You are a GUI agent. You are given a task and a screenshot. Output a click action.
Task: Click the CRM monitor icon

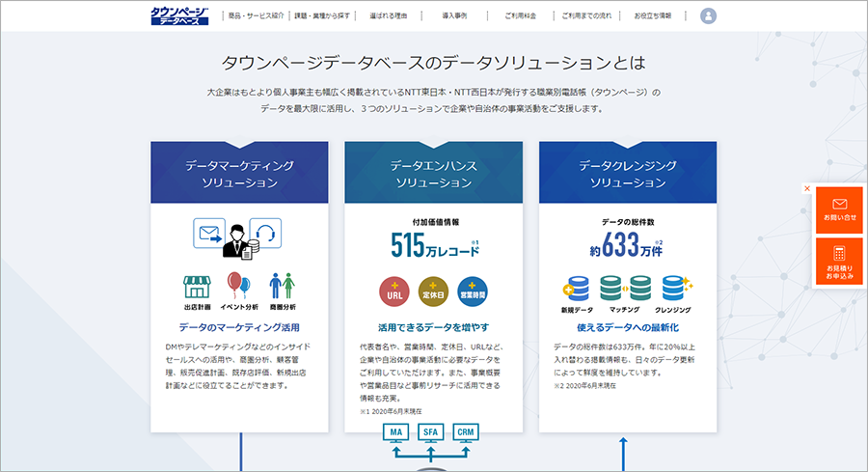(x=466, y=433)
